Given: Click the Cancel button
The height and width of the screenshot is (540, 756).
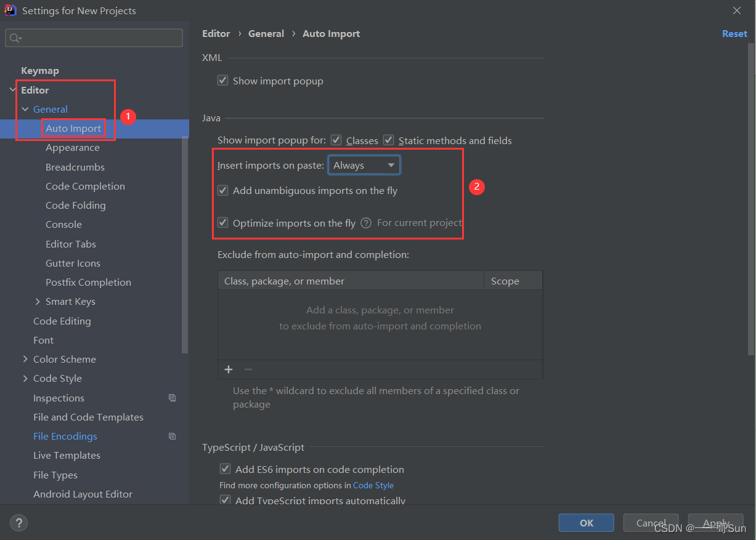Looking at the screenshot, I should click(x=651, y=523).
